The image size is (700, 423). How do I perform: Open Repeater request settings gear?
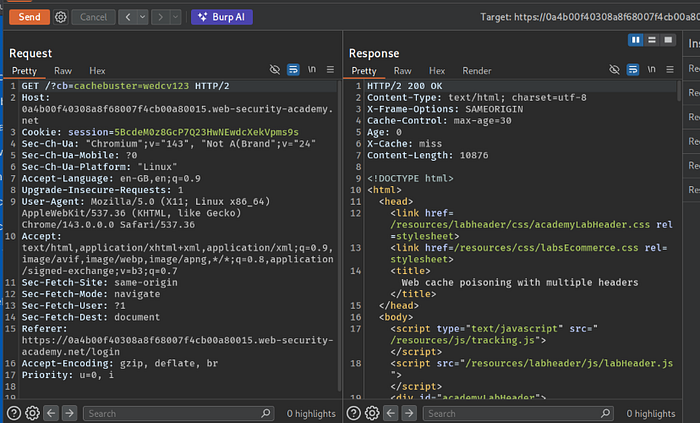(x=61, y=17)
